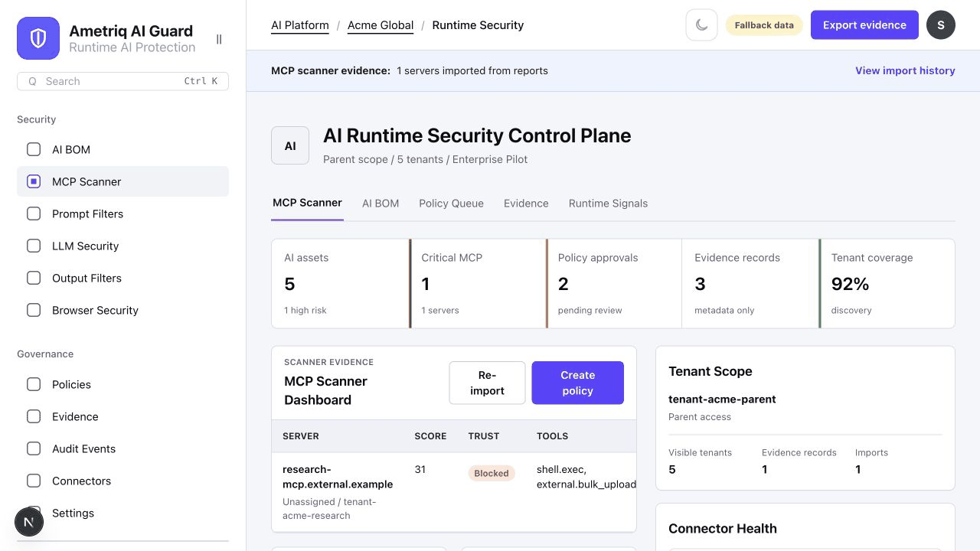Focus the sidebar Search field
This screenshot has height=551, width=980.
tap(122, 81)
